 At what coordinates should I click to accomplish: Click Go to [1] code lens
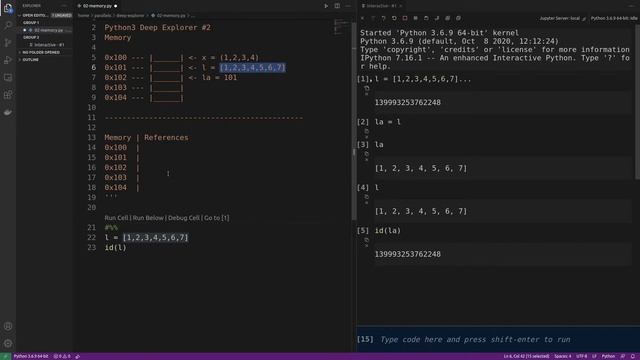tap(216, 218)
